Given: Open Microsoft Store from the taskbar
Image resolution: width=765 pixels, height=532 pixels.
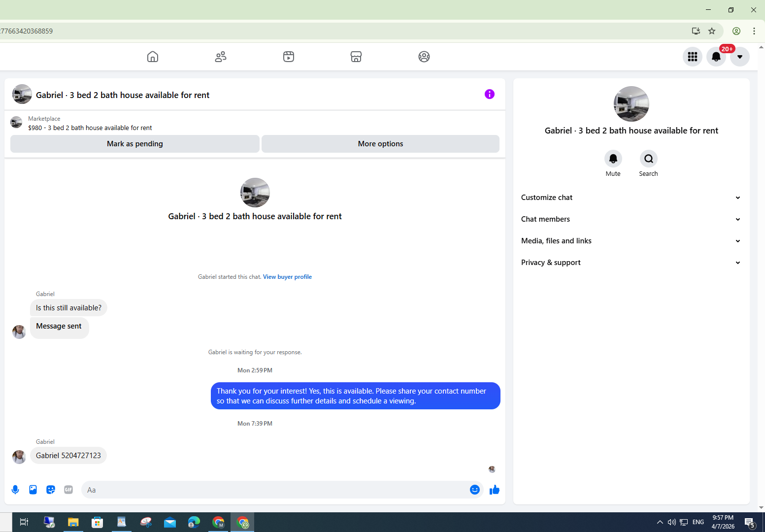Looking at the screenshot, I should point(98,522).
